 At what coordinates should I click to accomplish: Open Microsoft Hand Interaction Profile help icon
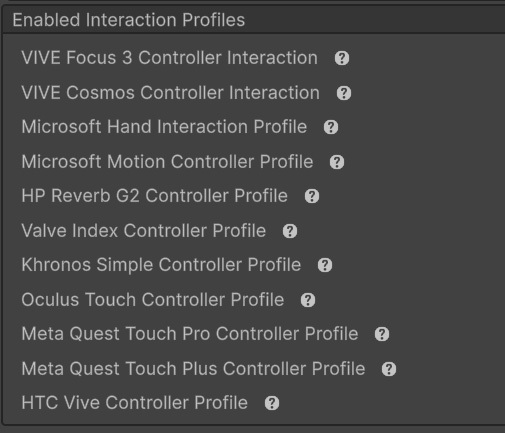331,127
